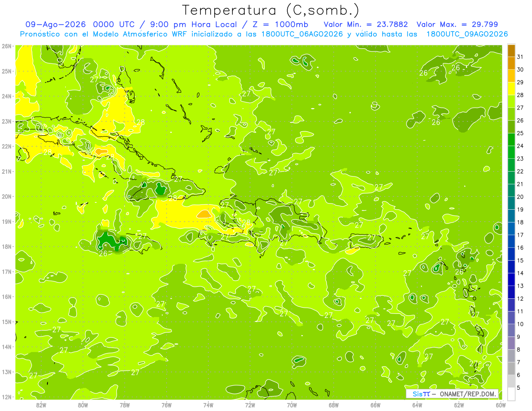Click the legend label '24'

pos(520,146)
